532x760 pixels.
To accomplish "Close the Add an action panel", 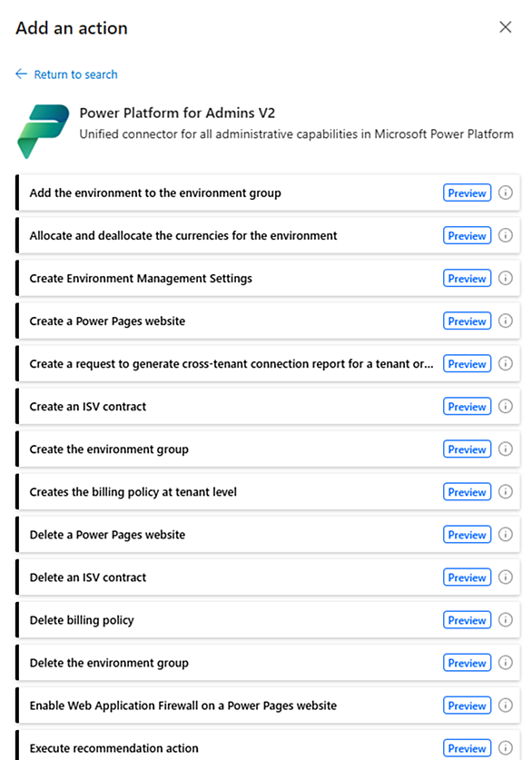I will click(506, 27).
